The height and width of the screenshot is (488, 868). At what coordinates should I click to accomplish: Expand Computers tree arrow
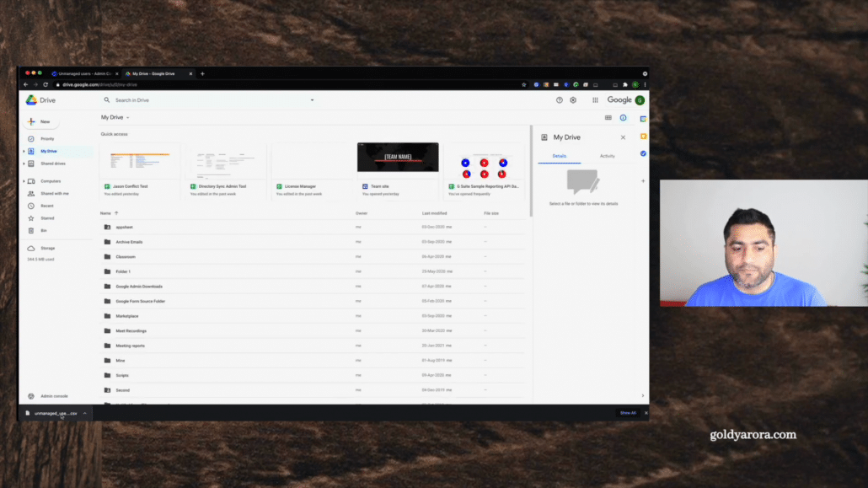pyautogui.click(x=24, y=181)
